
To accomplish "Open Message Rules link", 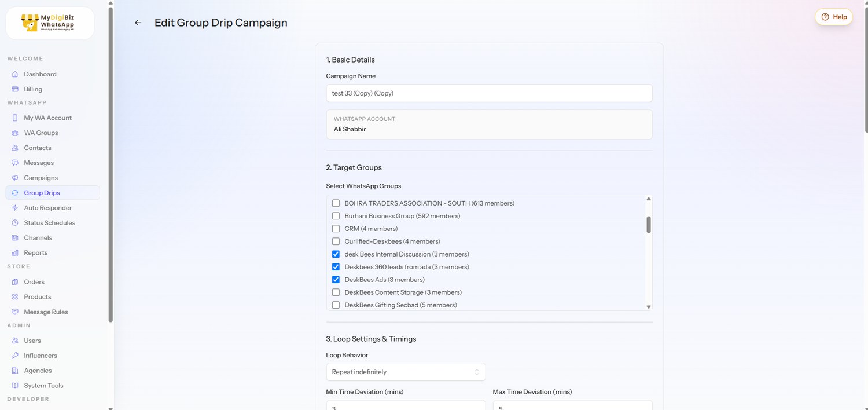I will tap(53, 312).
